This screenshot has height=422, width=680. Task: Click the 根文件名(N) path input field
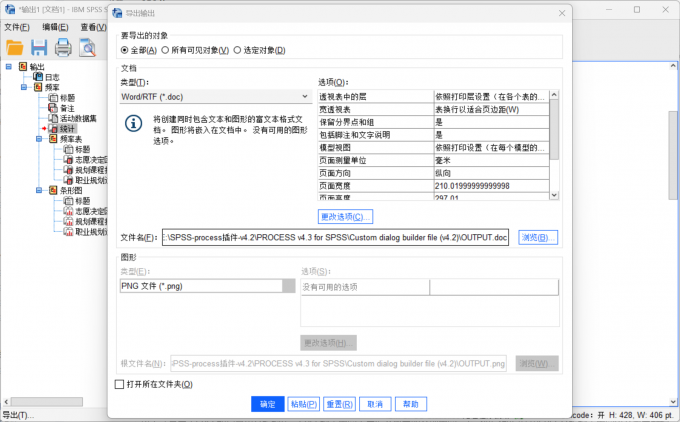click(x=338, y=363)
